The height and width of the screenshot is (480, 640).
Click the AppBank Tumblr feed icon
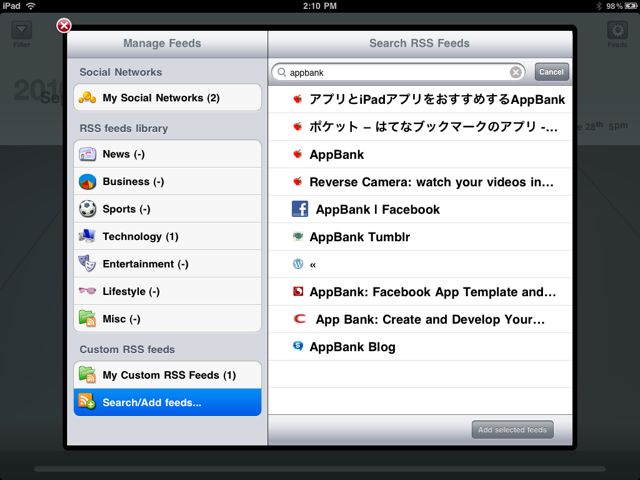pyautogui.click(x=298, y=236)
